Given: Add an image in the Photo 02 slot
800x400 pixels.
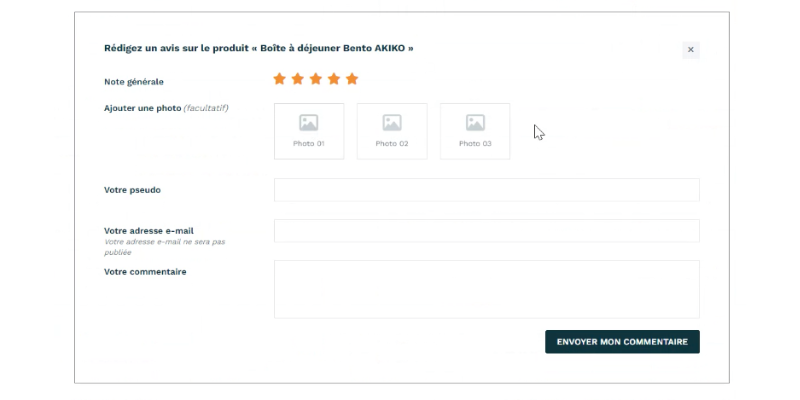Looking at the screenshot, I should point(392,131).
